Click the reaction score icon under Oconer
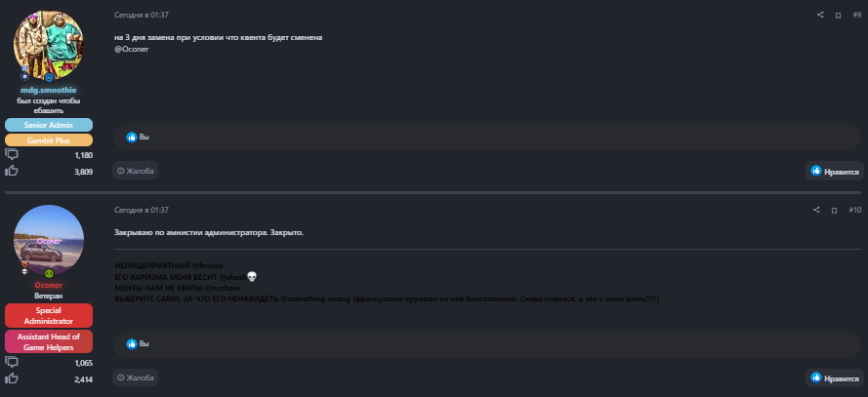 12,378
